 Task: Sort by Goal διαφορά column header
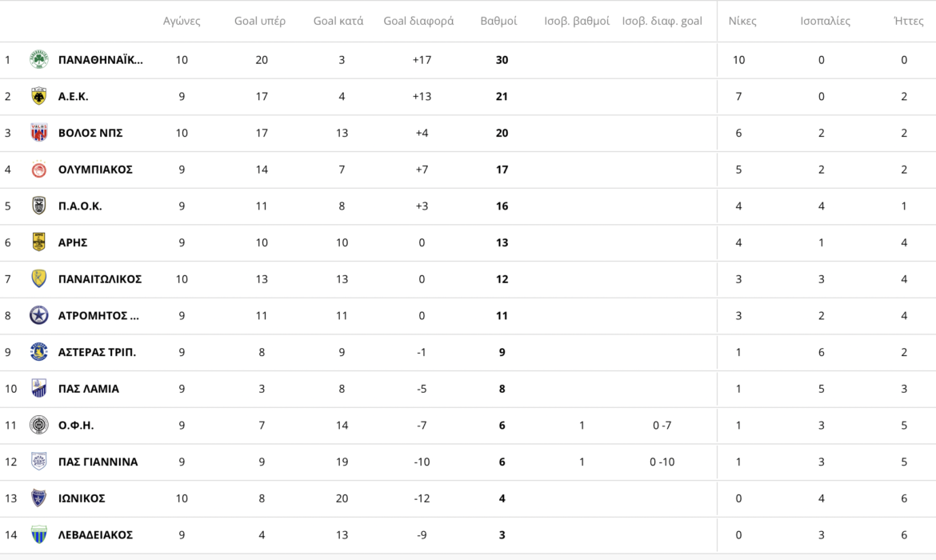tap(418, 21)
